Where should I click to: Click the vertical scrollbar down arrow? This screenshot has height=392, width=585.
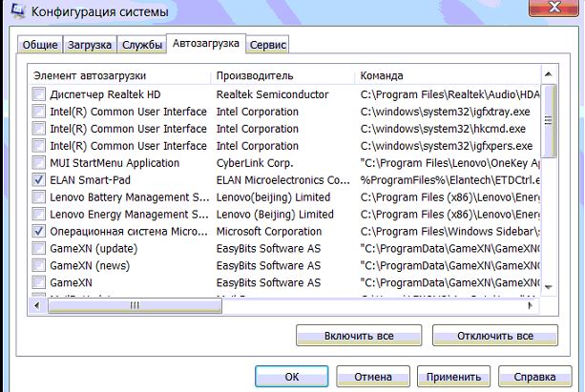(549, 287)
